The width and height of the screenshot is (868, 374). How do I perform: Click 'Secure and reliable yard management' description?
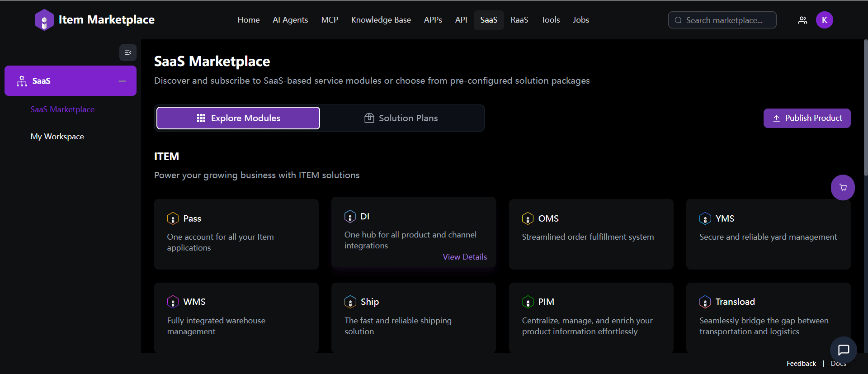coord(768,237)
